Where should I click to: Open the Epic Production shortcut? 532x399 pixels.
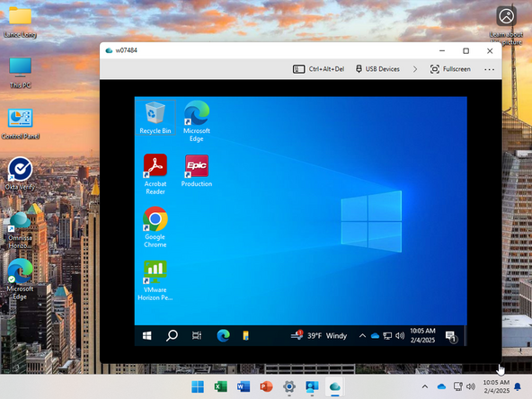[x=197, y=171]
